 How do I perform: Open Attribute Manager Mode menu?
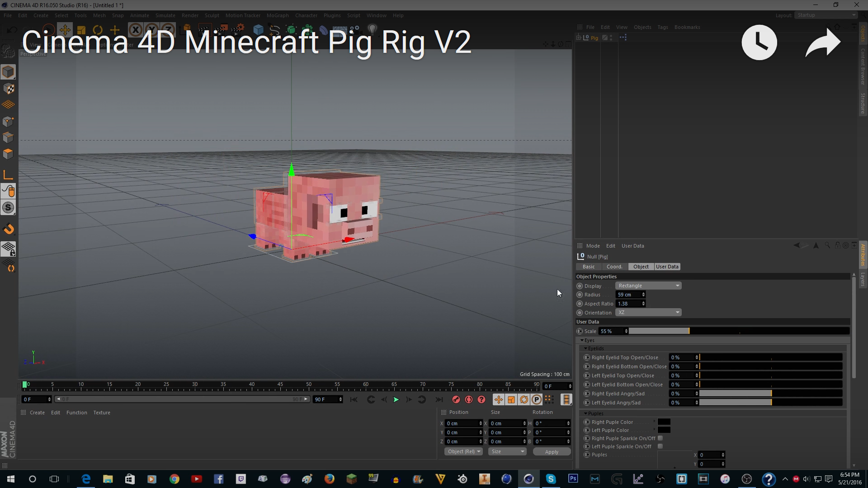(x=593, y=246)
